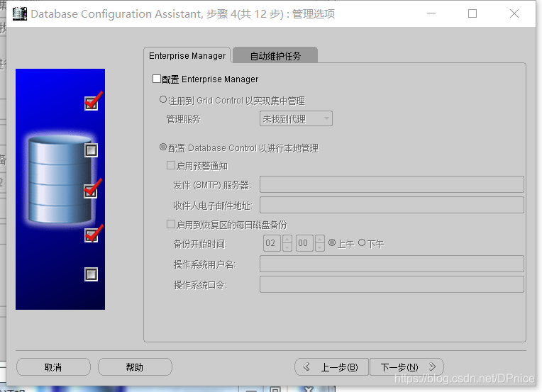Image resolution: width=542 pixels, height=392 pixels.
Task: Open the 管理服务 dropdown showing 未找到代理
Action: (x=296, y=119)
